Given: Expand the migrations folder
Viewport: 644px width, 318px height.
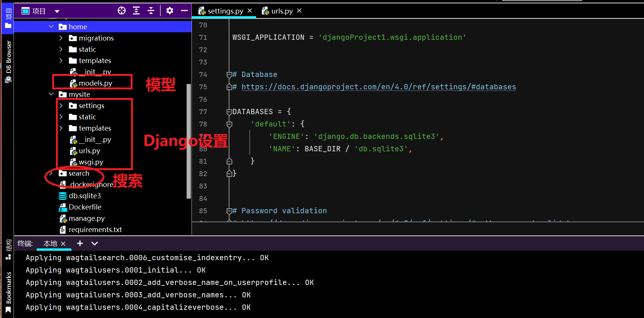Looking at the screenshot, I should [61, 38].
